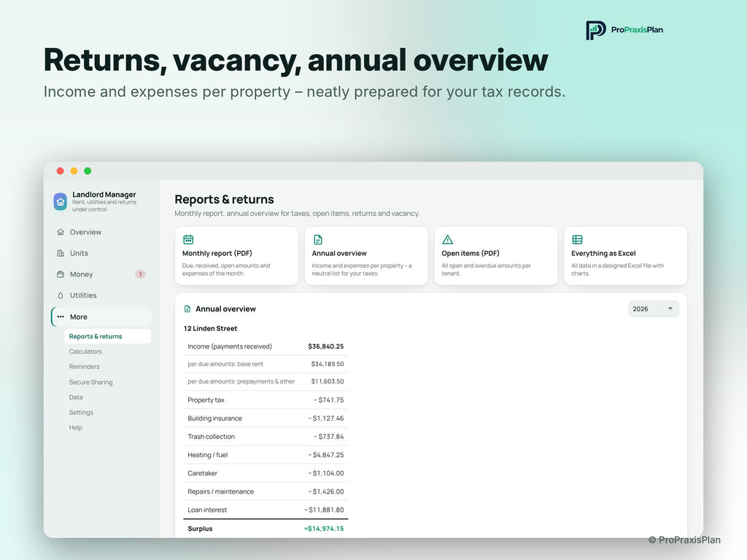This screenshot has height=560, width=747.
Task: Click the Caretaker row label
Action: click(x=203, y=473)
